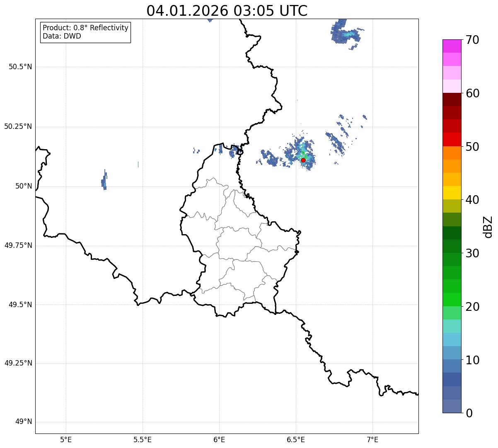The height and width of the screenshot is (448, 498).
Task: Click the 50°N latitude label
Action: point(24,186)
